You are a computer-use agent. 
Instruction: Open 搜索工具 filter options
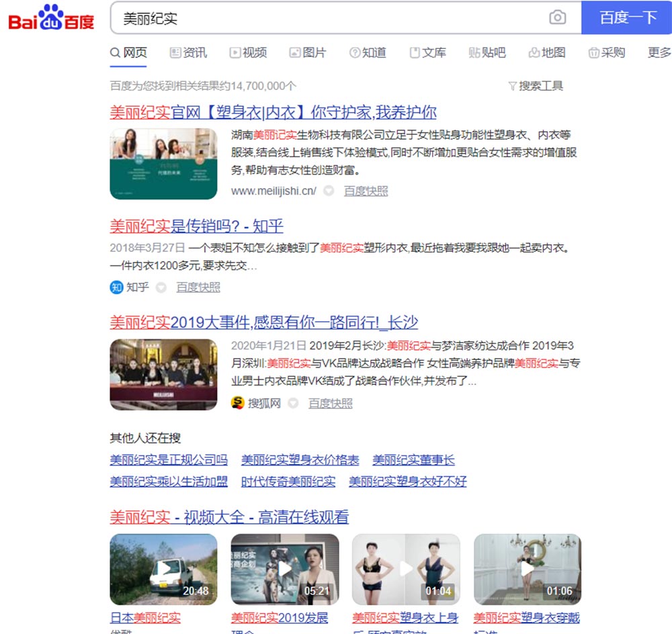click(x=536, y=86)
